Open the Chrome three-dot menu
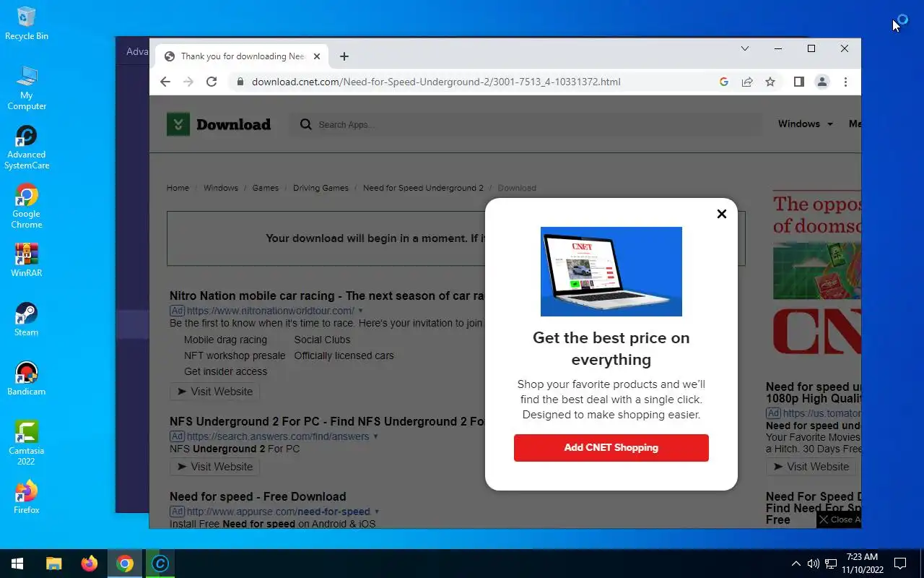Screen dimensions: 924x578 [x=845, y=82]
